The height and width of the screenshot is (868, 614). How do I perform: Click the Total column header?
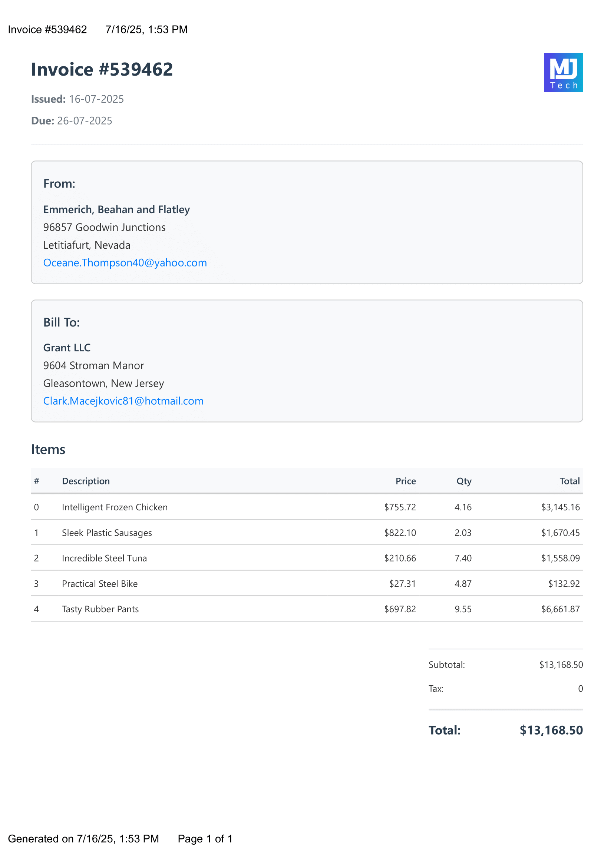tap(571, 481)
